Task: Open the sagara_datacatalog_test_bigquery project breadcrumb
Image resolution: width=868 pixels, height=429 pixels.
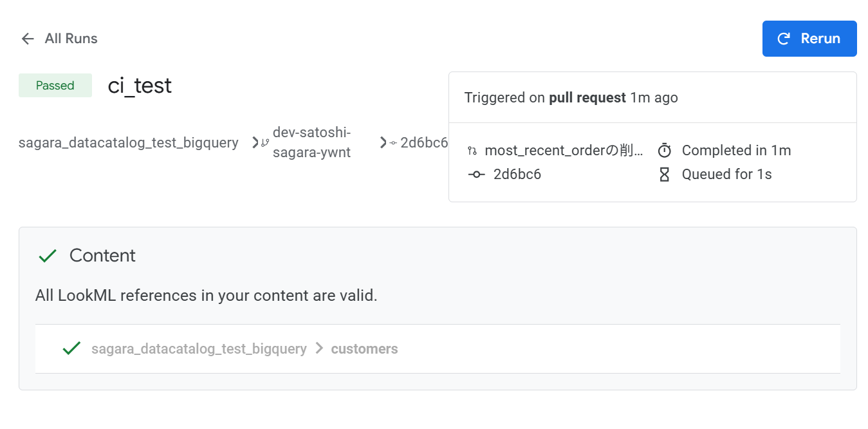Action: pyautogui.click(x=129, y=142)
